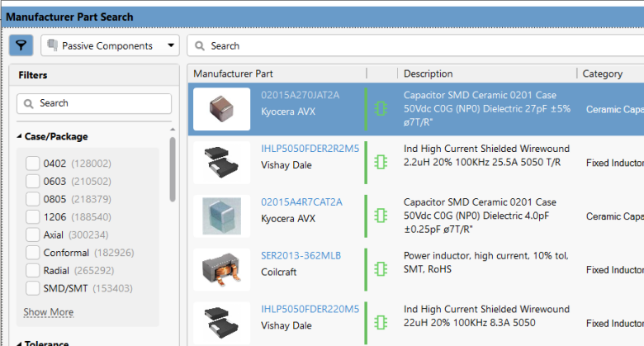The width and height of the screenshot is (644, 346).
Task: Enable the 0402 case filter checkbox
Action: click(32, 164)
